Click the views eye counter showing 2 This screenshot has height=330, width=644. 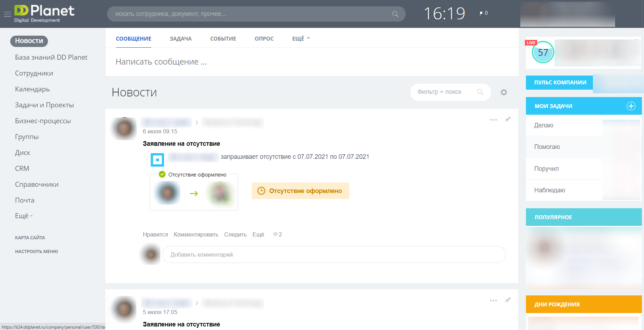277,234
